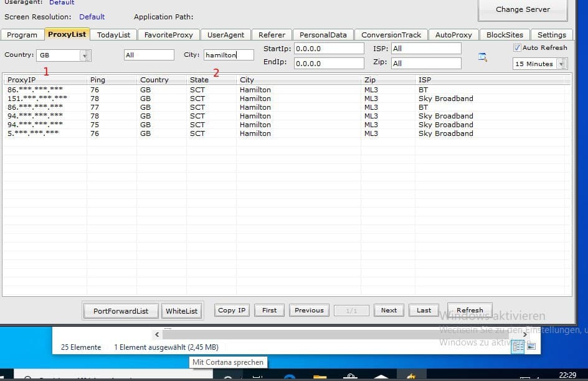Click the Change Server button

(x=523, y=9)
